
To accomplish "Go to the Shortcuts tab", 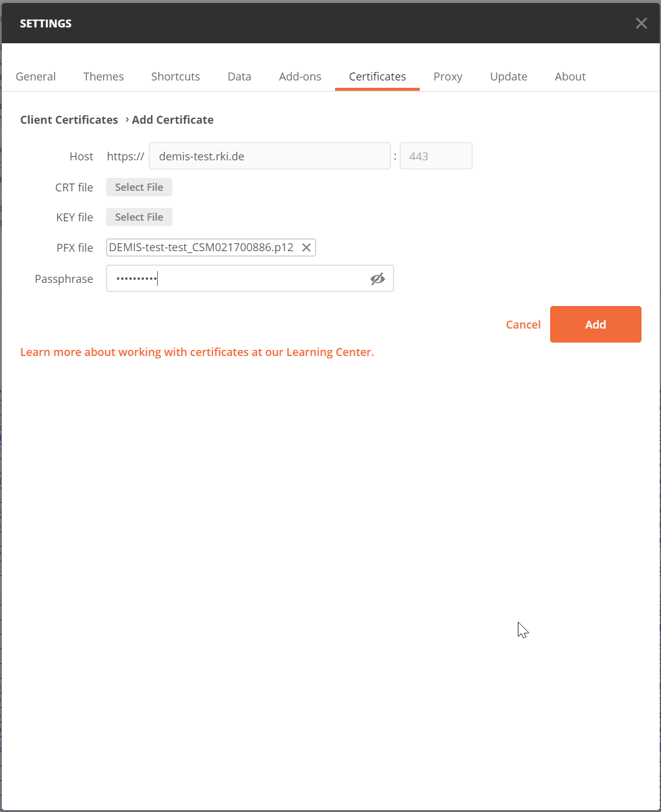I will click(x=175, y=76).
